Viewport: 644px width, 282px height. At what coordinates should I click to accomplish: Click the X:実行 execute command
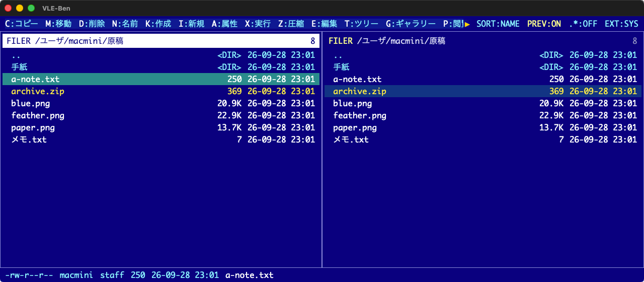(x=258, y=24)
